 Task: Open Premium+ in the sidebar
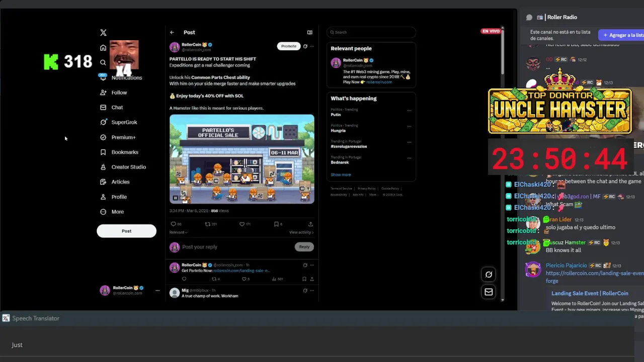118,137
